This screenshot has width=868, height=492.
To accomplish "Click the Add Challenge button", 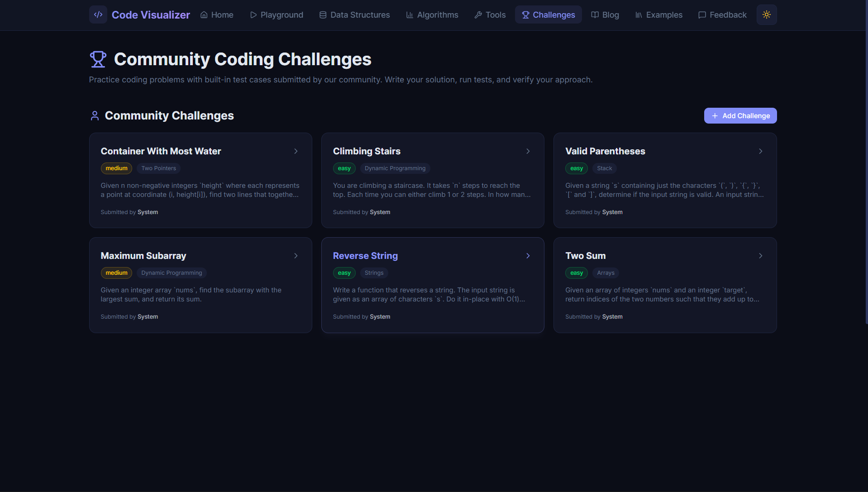I will pos(740,116).
